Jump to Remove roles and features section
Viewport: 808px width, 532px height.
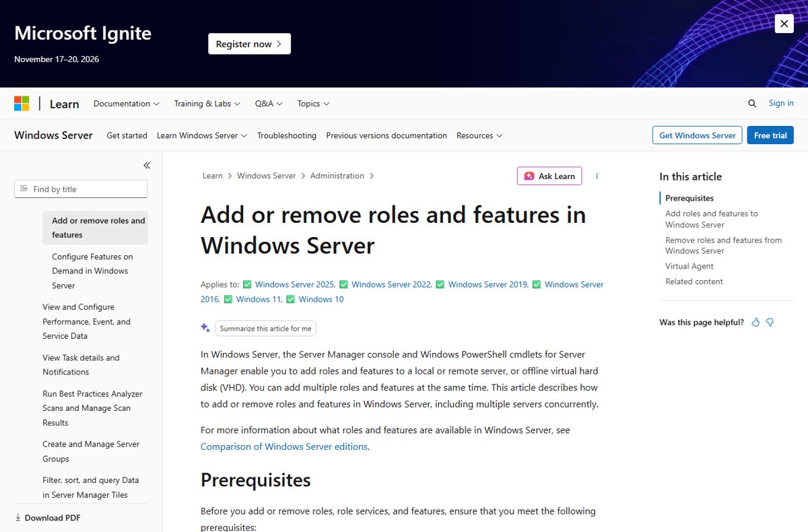[724, 245]
